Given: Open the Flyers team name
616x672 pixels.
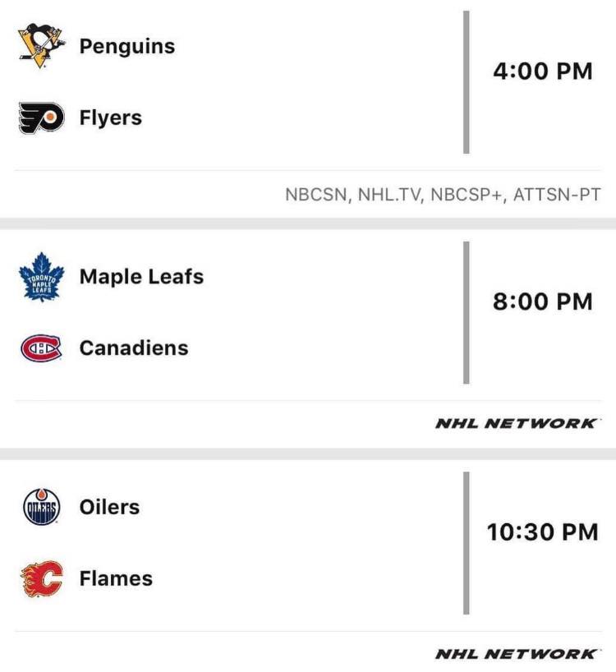Looking at the screenshot, I should [x=111, y=117].
